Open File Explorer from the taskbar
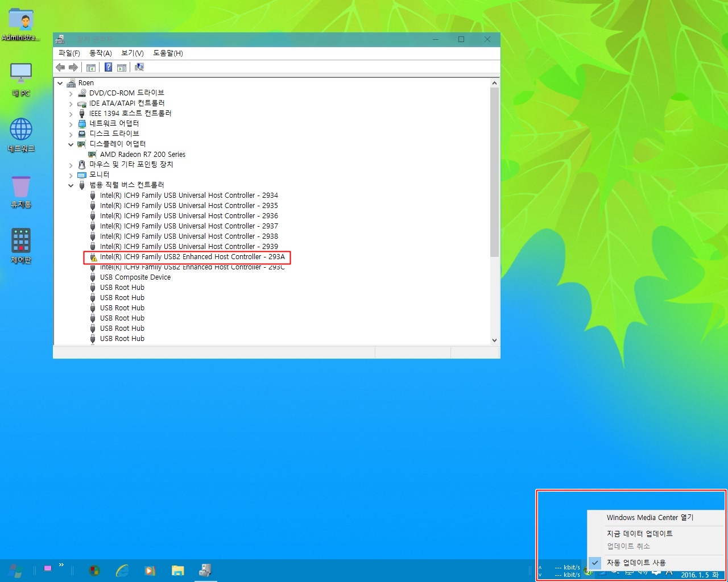728x582 pixels. [178, 570]
